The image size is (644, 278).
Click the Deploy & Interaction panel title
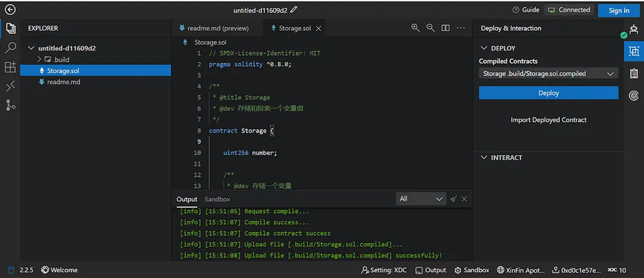[x=511, y=29]
